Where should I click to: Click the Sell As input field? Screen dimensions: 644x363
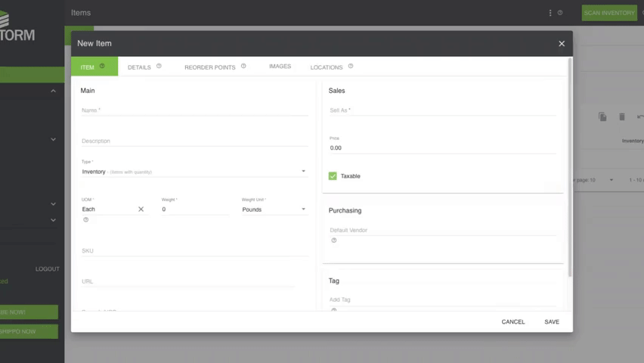click(x=443, y=110)
